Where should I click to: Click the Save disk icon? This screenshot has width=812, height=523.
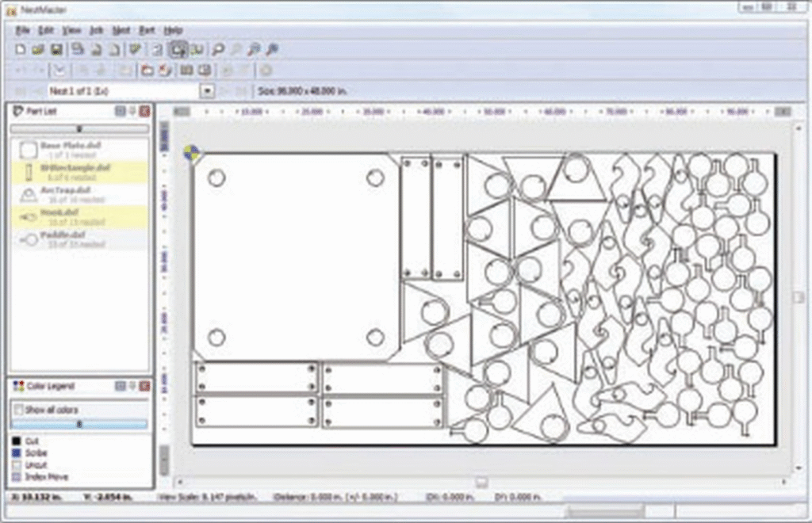56,49
